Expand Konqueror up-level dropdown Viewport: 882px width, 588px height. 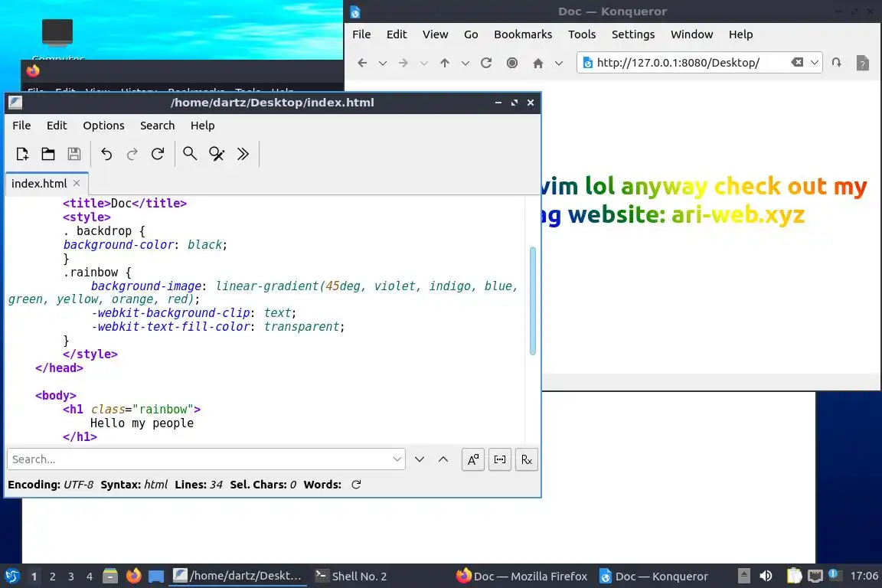coord(465,63)
